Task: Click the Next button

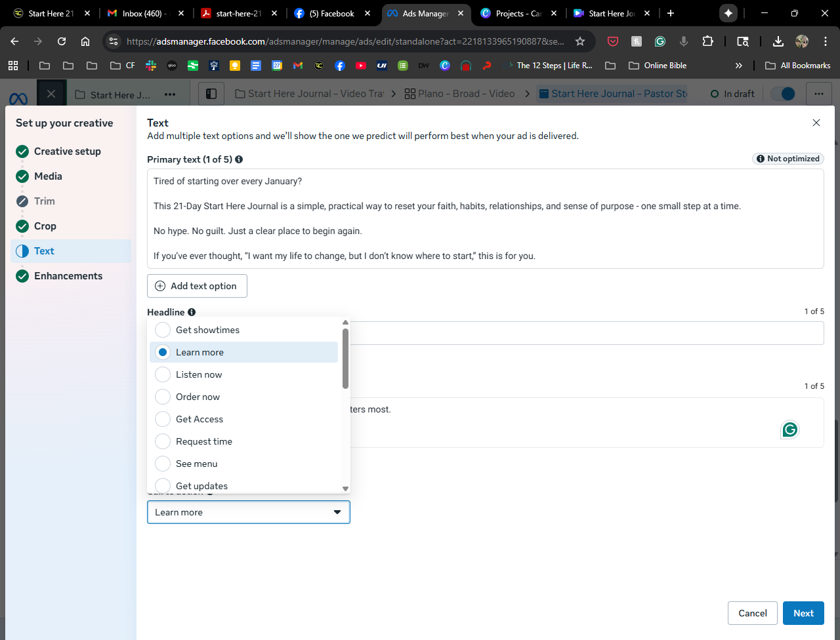Action: pyautogui.click(x=803, y=613)
